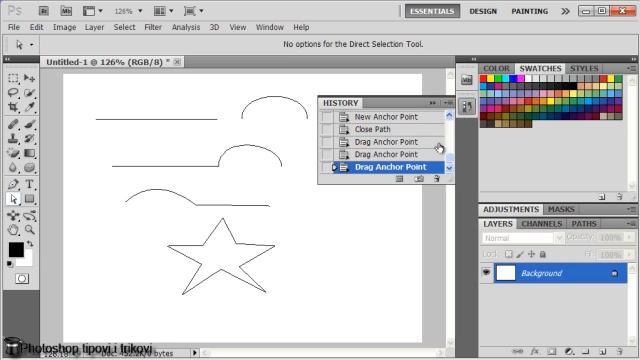Screen dimensions: 640x360
Task: Select Close Path history state
Action: click(372, 129)
